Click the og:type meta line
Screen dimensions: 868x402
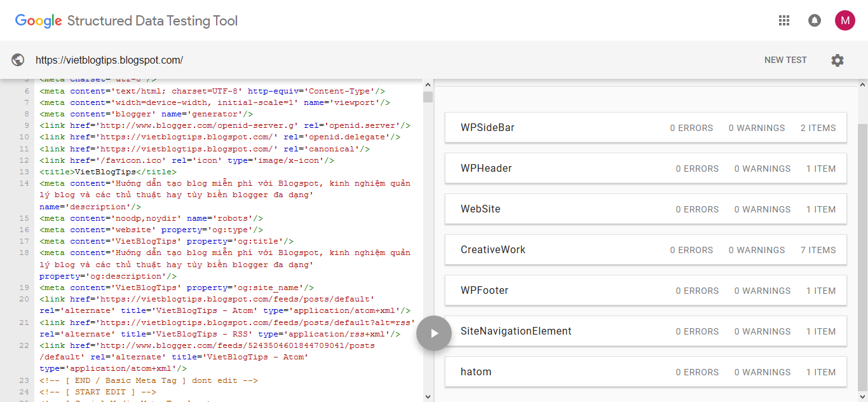click(x=151, y=230)
